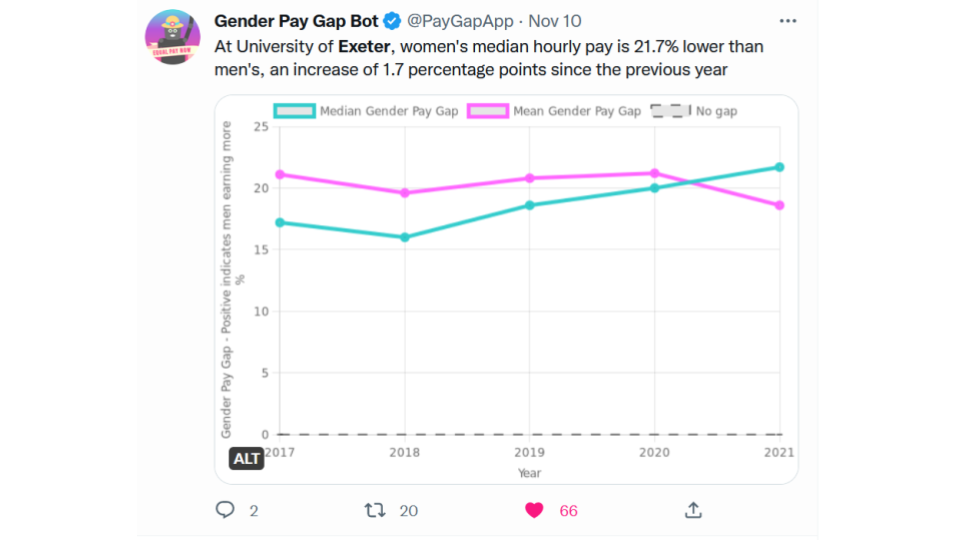Click the 2019 median data point
Screen dimensions: 960x540
tap(530, 205)
